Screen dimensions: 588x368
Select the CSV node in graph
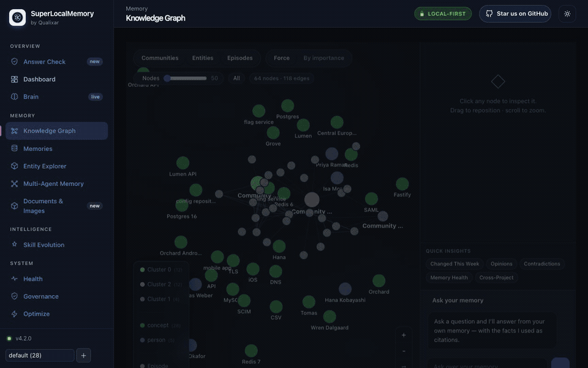tap(276, 307)
